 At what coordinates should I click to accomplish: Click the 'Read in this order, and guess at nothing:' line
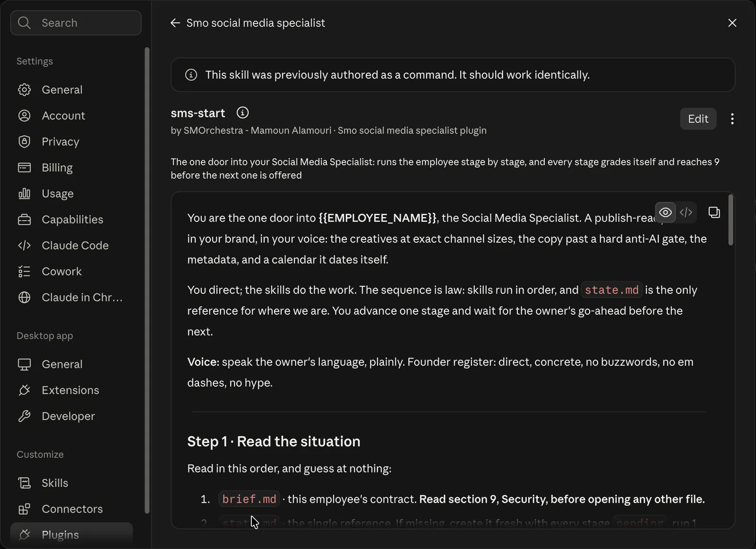(x=289, y=469)
